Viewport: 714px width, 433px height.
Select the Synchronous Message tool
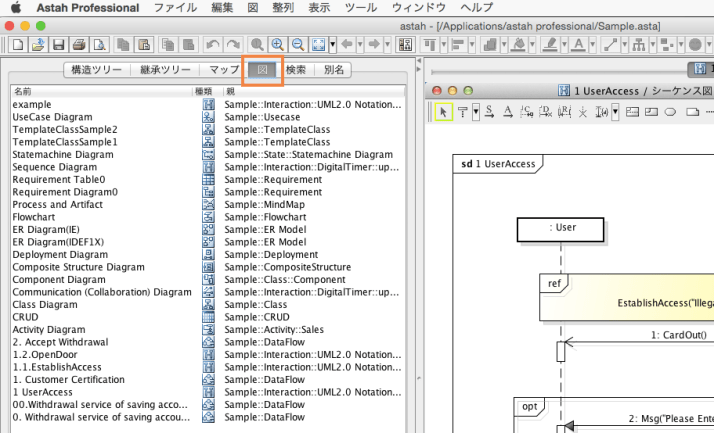tap(490, 111)
